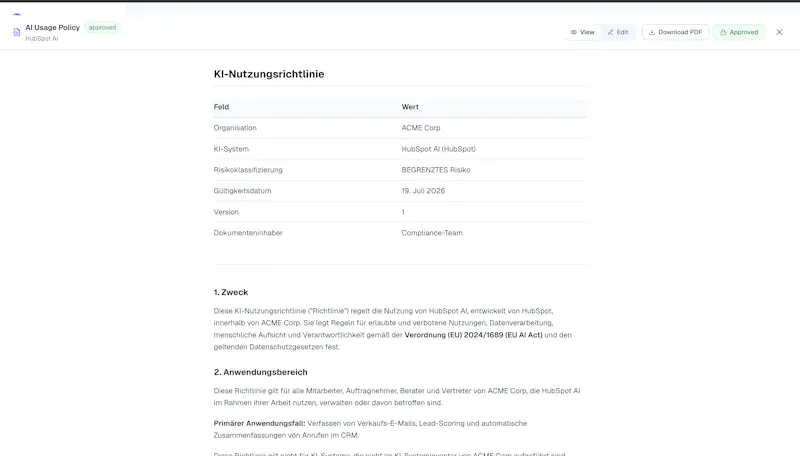The width and height of the screenshot is (800, 456).
Task: Select the Dokumenteninhaber row label
Action: point(248,233)
